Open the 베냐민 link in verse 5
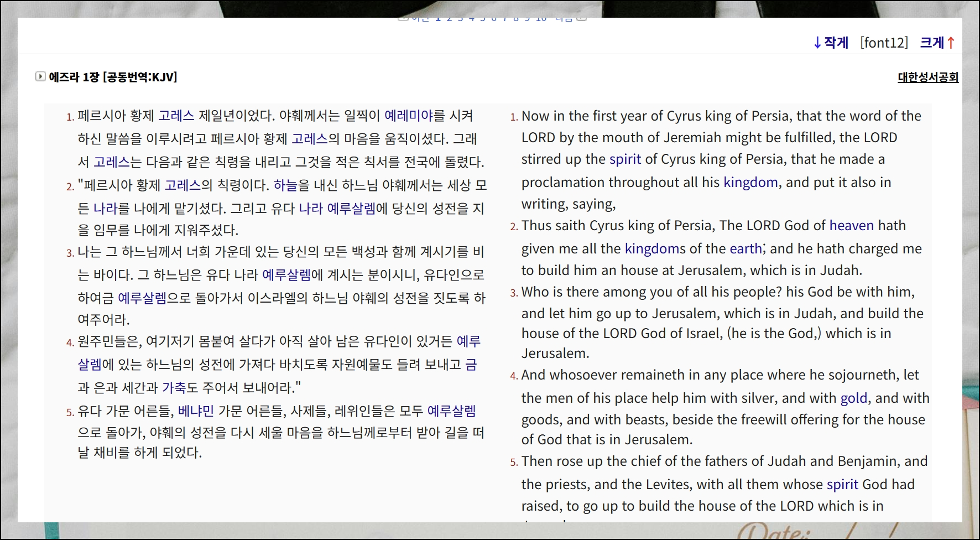The height and width of the screenshot is (540, 980). (x=196, y=411)
